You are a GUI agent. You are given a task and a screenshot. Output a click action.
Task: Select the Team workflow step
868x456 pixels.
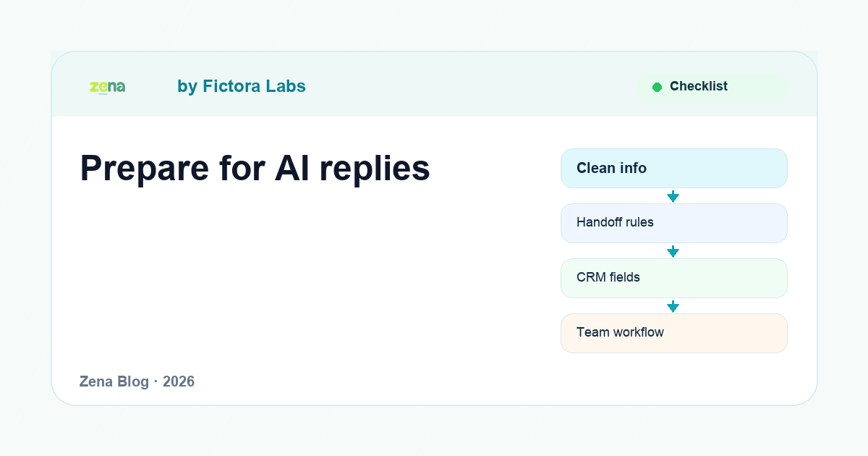tap(673, 333)
